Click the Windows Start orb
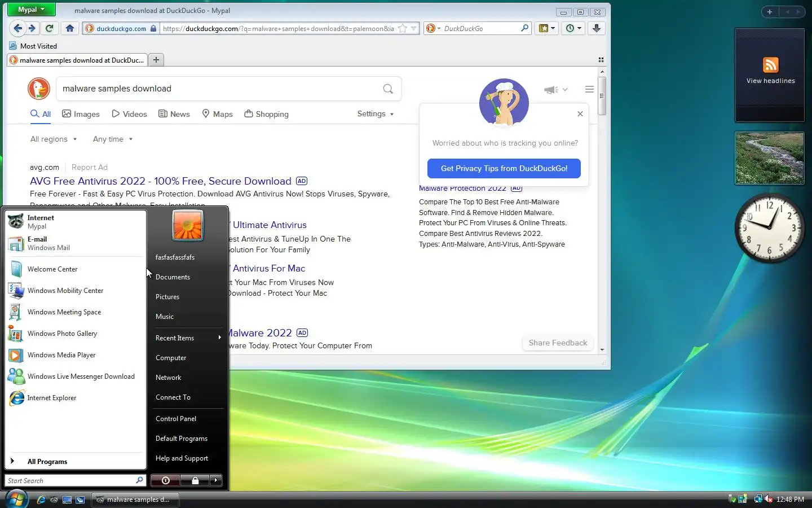This screenshot has height=508, width=812. tap(16, 499)
